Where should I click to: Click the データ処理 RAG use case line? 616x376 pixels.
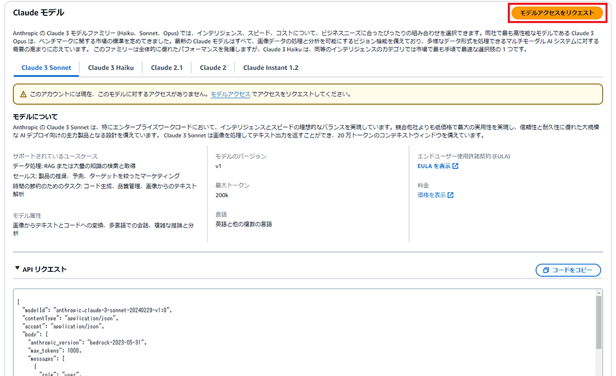[74, 166]
